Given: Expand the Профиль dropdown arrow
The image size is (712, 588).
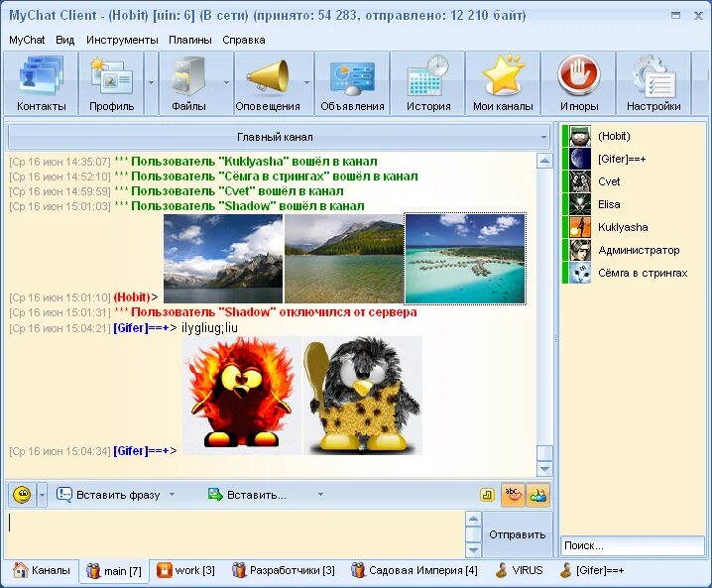Looking at the screenshot, I should point(151,83).
